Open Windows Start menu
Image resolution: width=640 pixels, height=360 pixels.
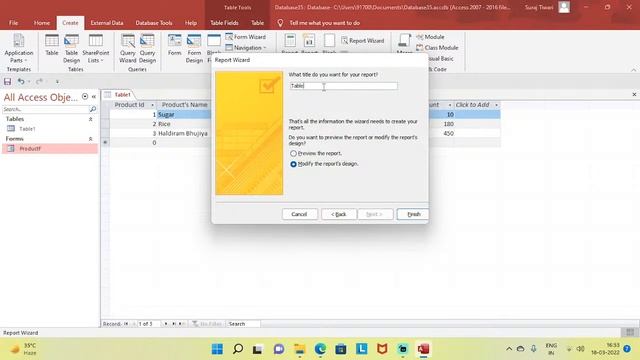click(217, 349)
